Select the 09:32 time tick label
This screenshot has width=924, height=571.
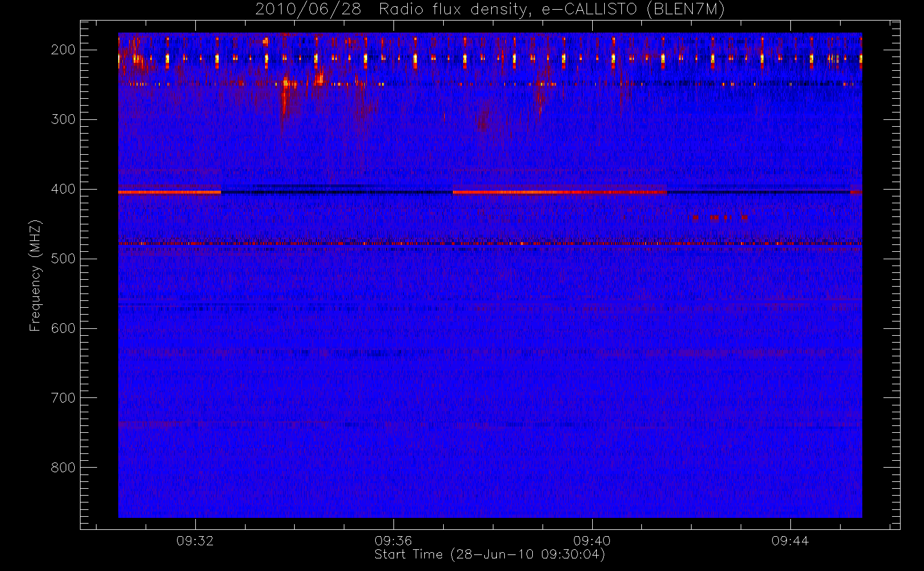tap(195, 541)
